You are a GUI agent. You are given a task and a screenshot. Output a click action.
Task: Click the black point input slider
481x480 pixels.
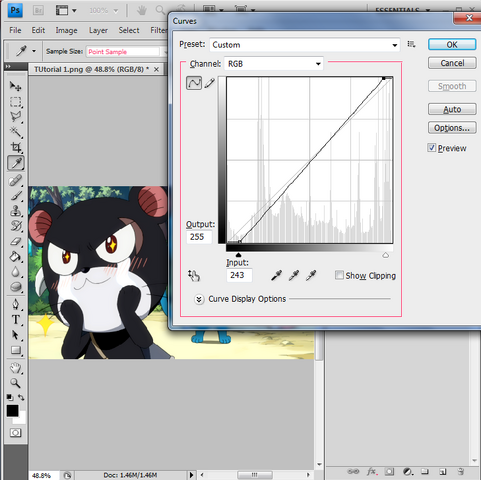[x=238, y=255]
